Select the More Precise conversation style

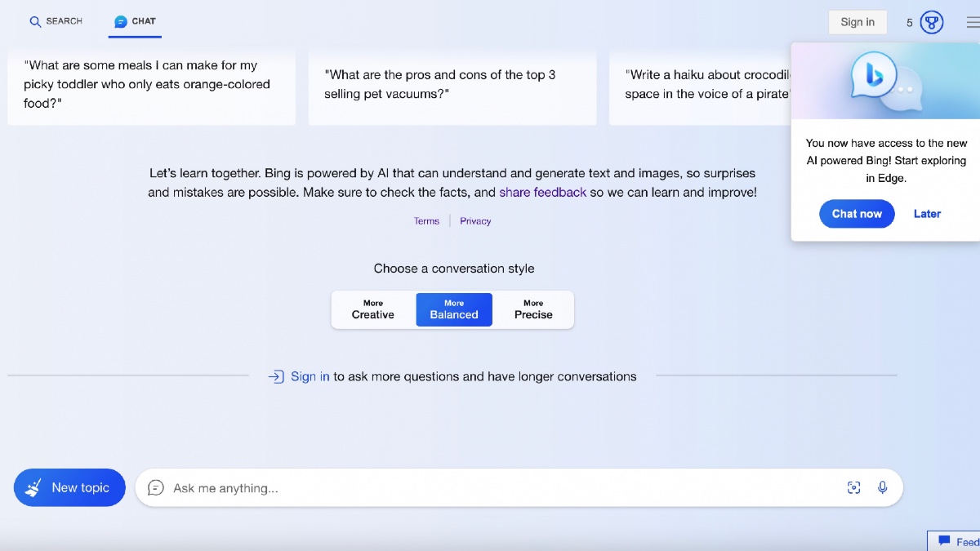tap(532, 309)
